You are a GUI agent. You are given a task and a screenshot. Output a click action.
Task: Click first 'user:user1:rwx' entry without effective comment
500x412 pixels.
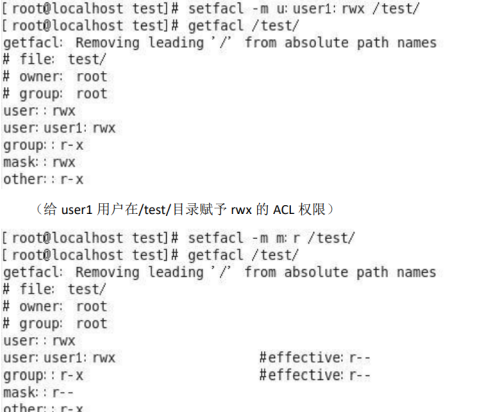pos(59,128)
